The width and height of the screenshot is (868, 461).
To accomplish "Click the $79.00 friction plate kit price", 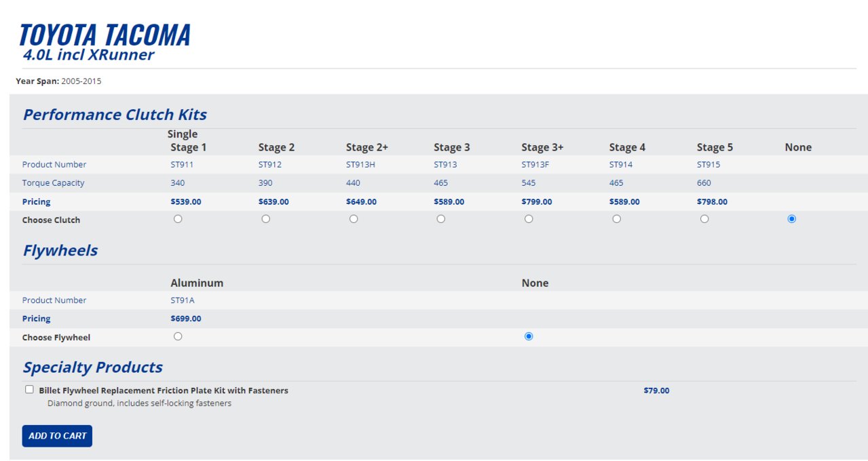I will [656, 390].
